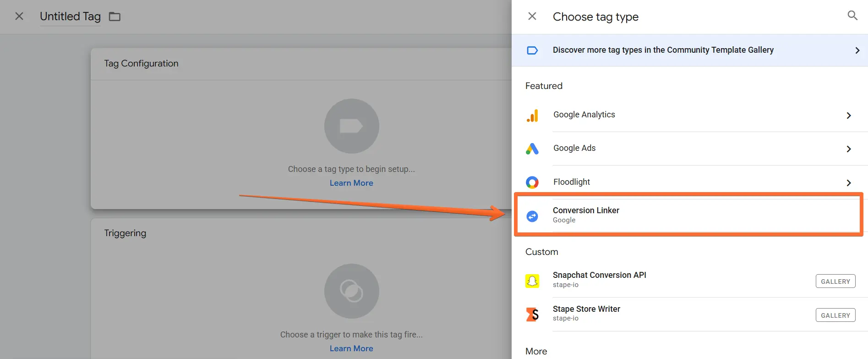Close the Choose tag type panel
The image size is (868, 359).
coord(532,17)
